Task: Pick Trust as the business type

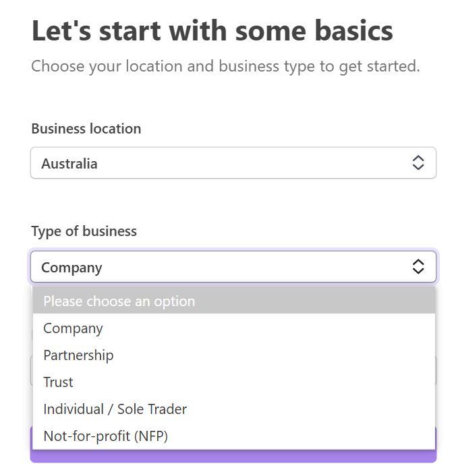Action: (59, 382)
